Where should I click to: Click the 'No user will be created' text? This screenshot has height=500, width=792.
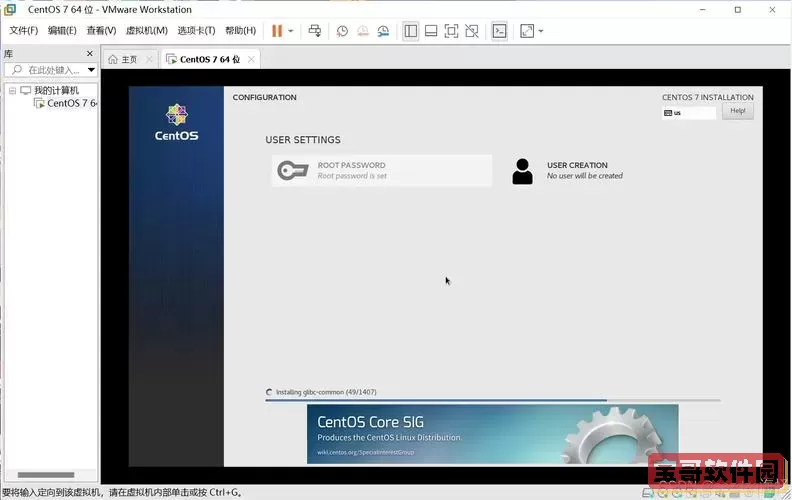[x=585, y=176]
